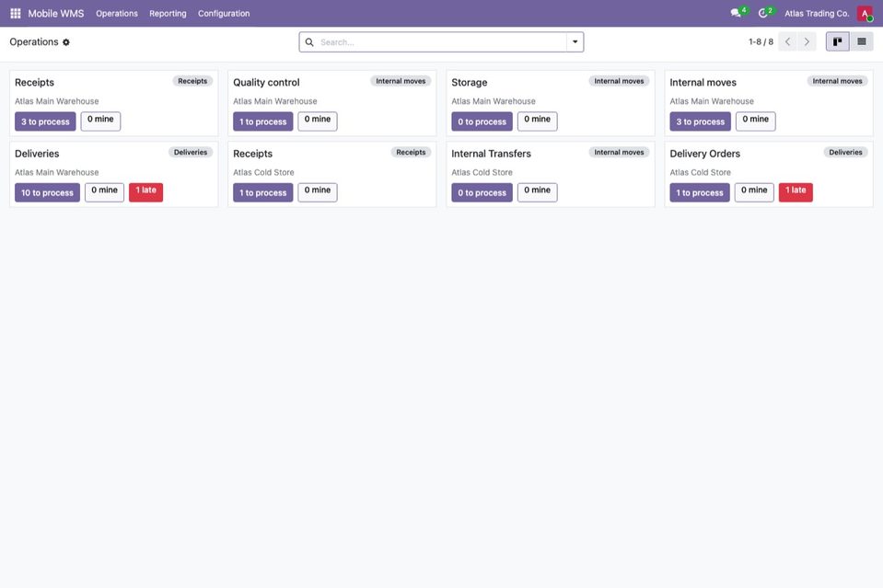Click 0 mine on Internal moves card
The height and width of the screenshot is (588, 883).
coord(755,121)
